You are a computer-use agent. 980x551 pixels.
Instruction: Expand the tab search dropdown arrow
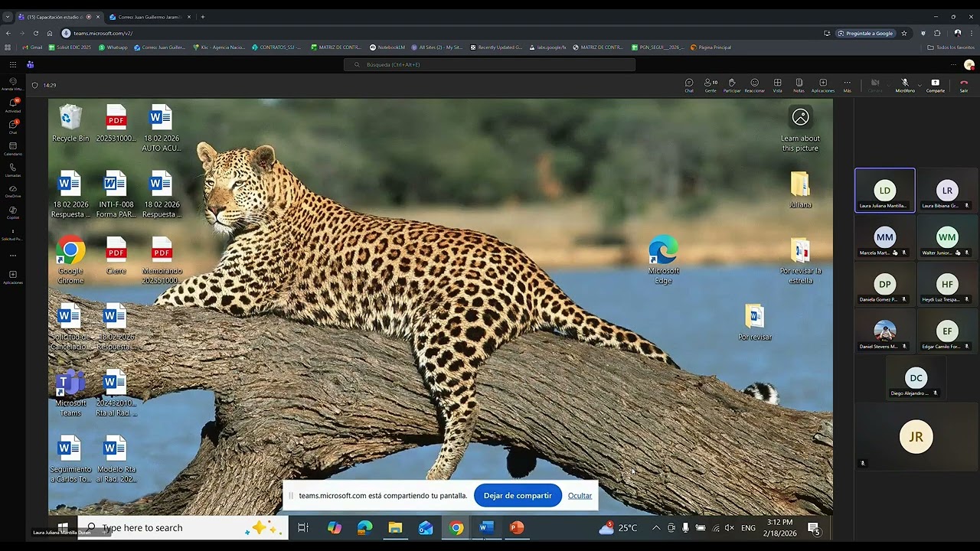pos(8,17)
